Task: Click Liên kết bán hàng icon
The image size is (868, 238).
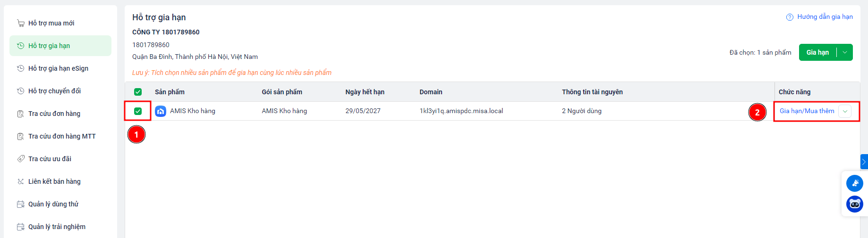Action: pos(21,181)
